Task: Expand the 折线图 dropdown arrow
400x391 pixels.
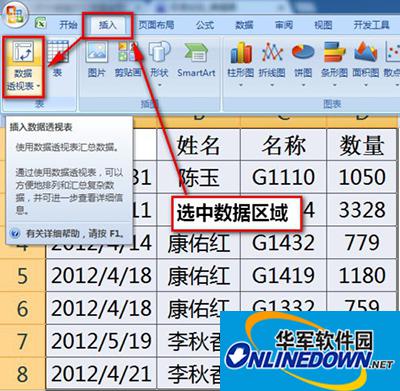Action: coord(272,85)
